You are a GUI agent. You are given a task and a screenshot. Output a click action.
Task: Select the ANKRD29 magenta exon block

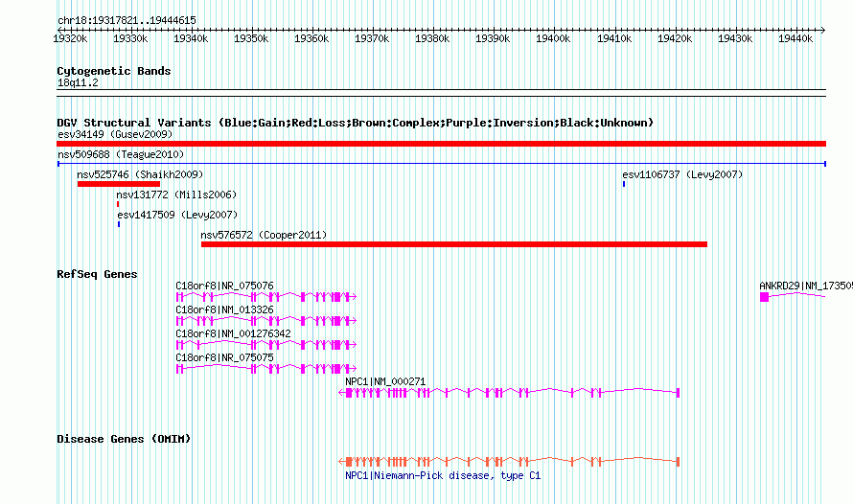coord(764,297)
